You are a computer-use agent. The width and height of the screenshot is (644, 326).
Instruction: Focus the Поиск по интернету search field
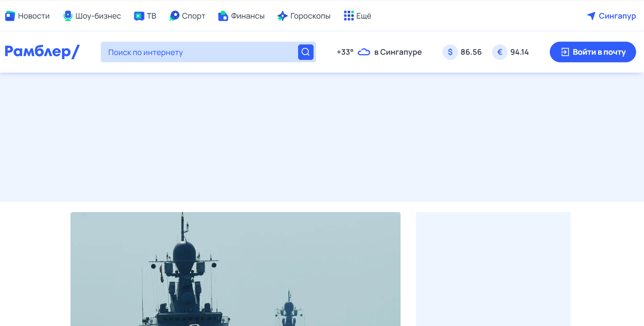tap(199, 52)
